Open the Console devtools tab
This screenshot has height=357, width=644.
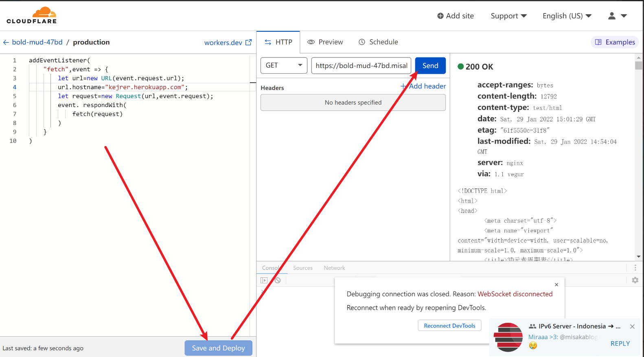(271, 268)
